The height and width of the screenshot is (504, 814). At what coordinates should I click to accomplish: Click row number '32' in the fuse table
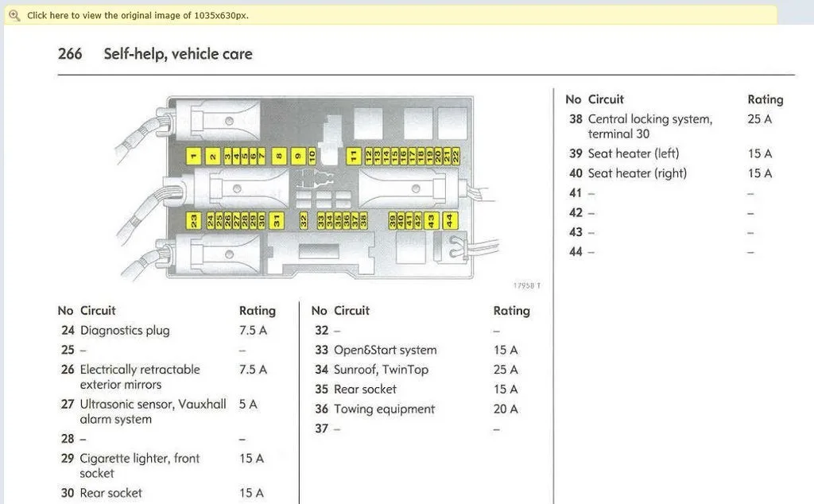click(x=321, y=331)
